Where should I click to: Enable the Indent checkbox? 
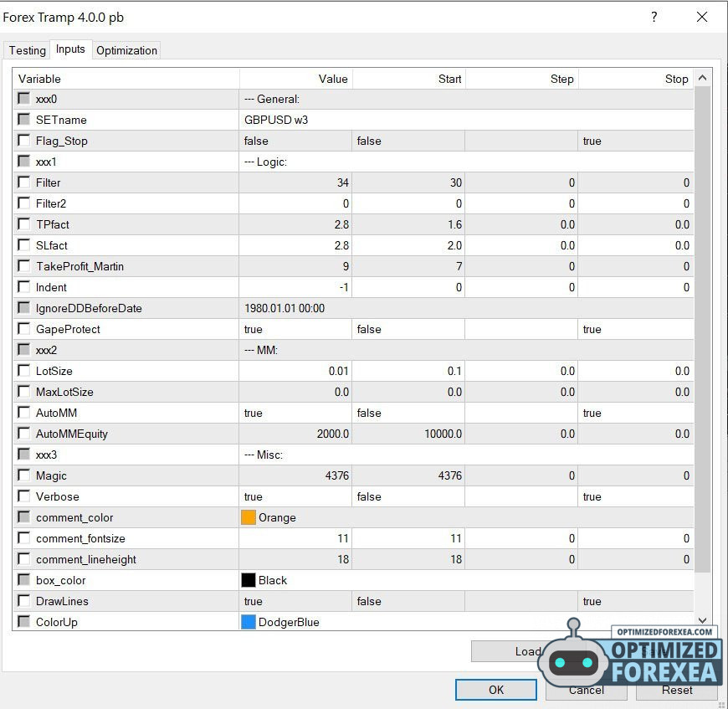point(23,286)
